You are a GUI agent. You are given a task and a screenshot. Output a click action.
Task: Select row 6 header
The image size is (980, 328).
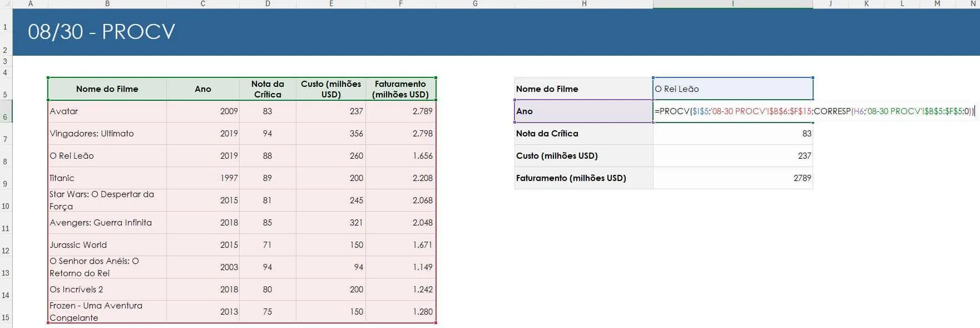(6, 111)
